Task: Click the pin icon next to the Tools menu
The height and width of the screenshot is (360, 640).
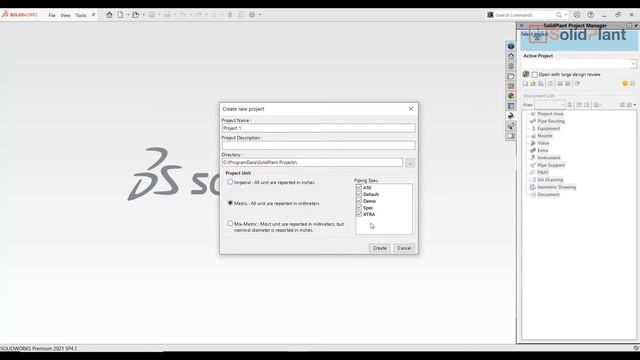Action: (93, 15)
